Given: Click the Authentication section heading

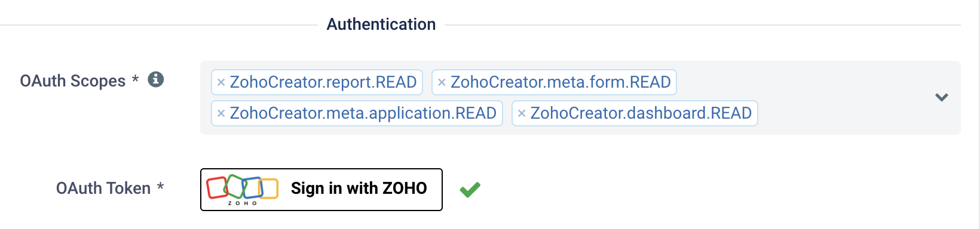Looking at the screenshot, I should (381, 24).
